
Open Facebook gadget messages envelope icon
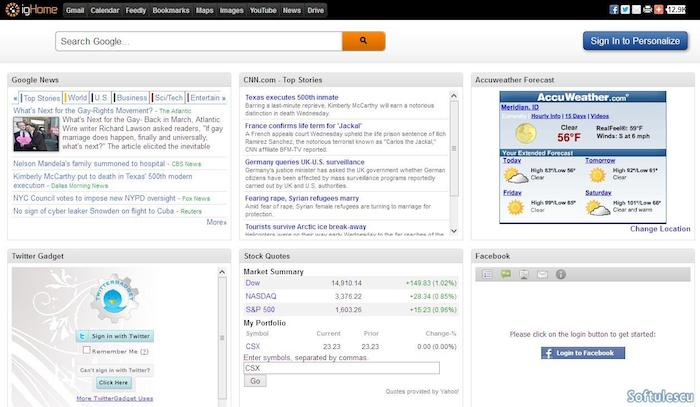click(x=542, y=274)
